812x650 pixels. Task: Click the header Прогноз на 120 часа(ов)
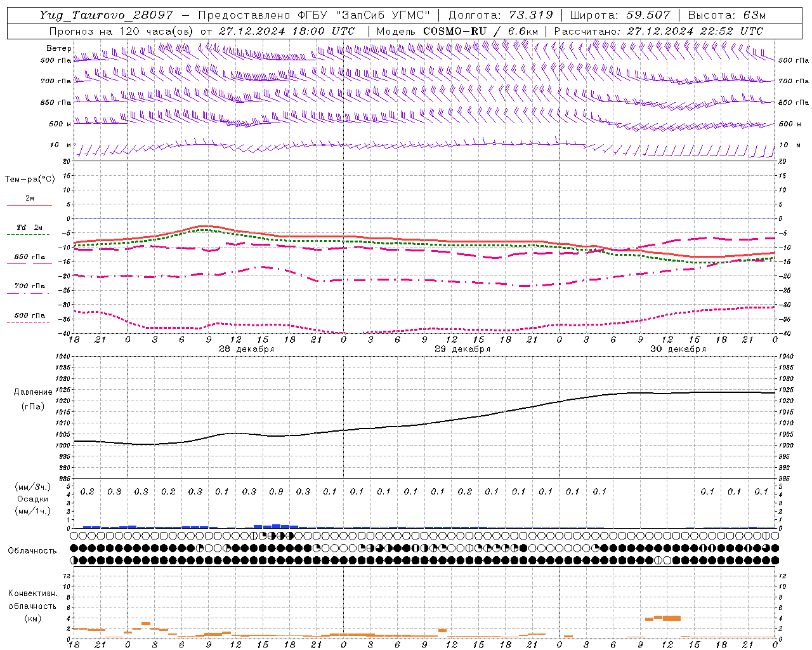coord(122,31)
